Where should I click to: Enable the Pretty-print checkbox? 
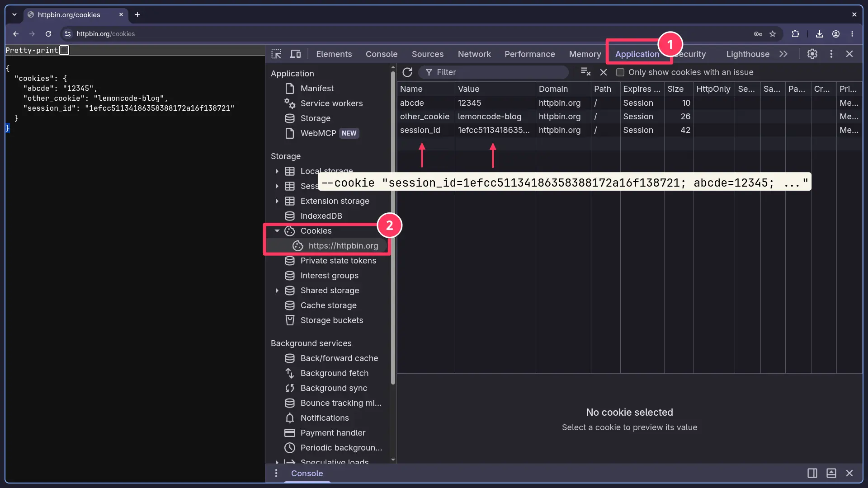[x=64, y=50]
